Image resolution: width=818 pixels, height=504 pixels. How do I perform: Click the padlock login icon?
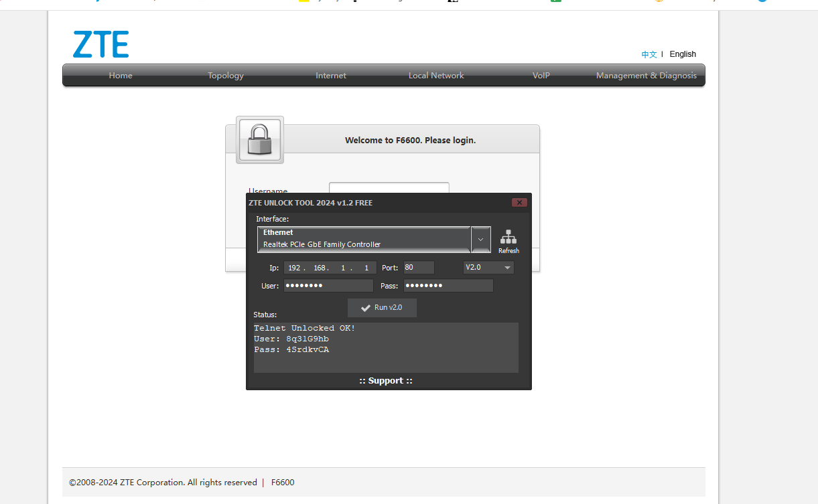tap(260, 140)
